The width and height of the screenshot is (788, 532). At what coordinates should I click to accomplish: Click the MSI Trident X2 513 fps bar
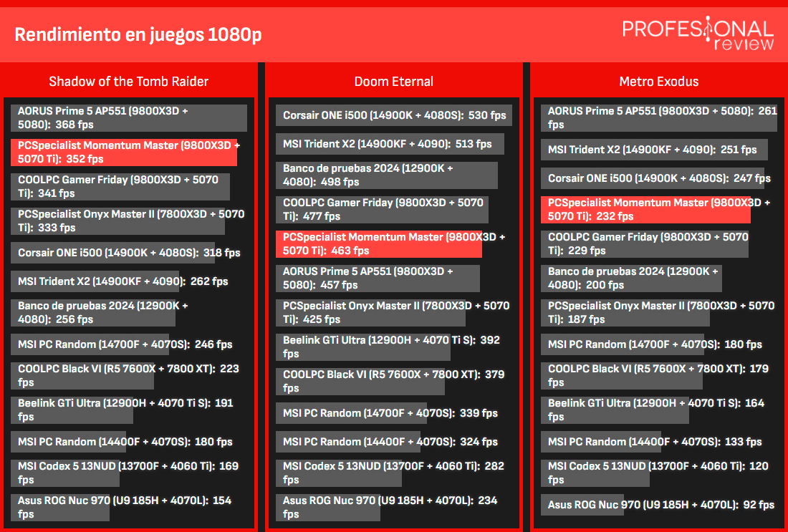pos(390,144)
